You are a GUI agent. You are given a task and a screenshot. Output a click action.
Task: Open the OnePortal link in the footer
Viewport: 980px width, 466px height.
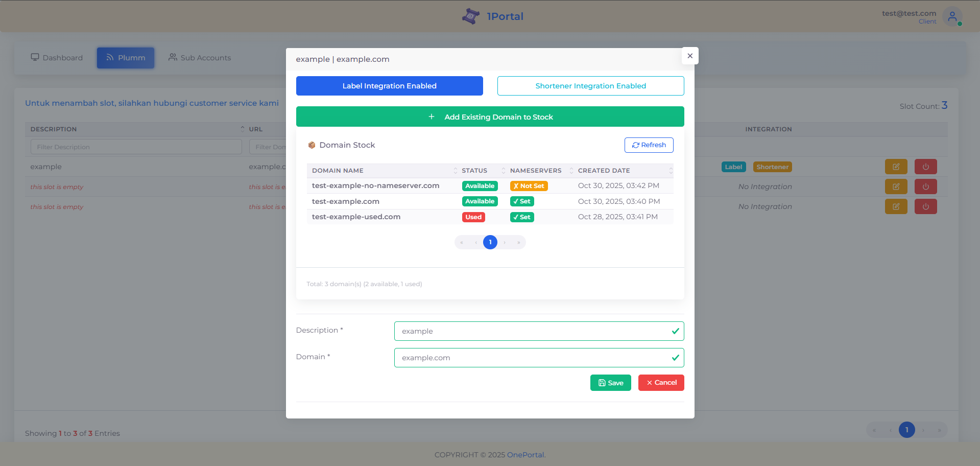(x=525, y=454)
